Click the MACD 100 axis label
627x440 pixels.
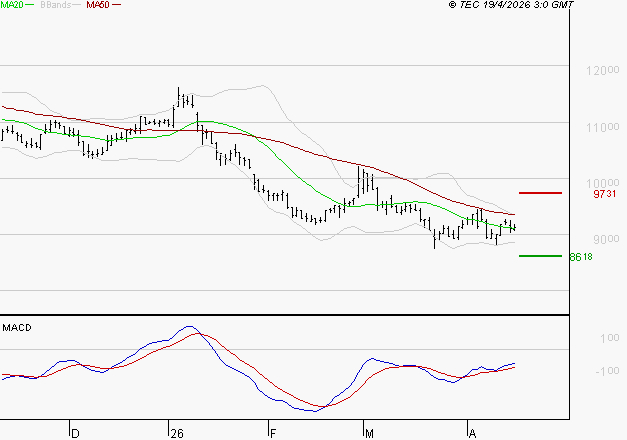point(610,338)
